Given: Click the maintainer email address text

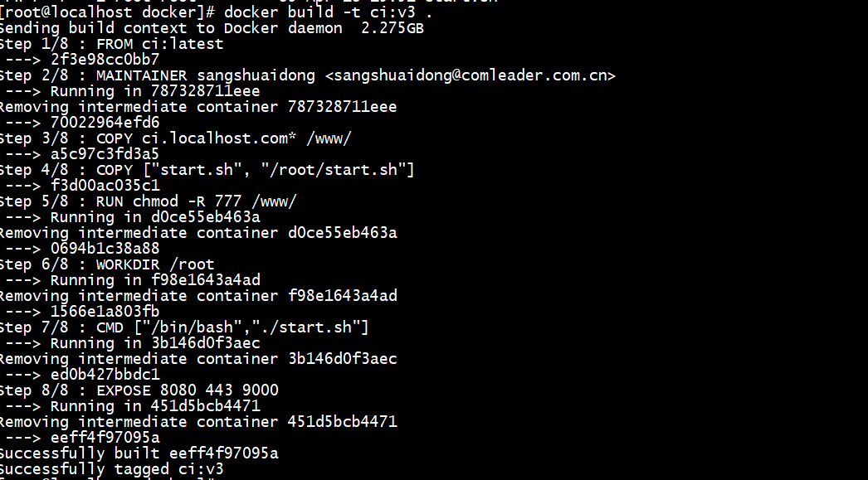Looking at the screenshot, I should click(x=471, y=75).
